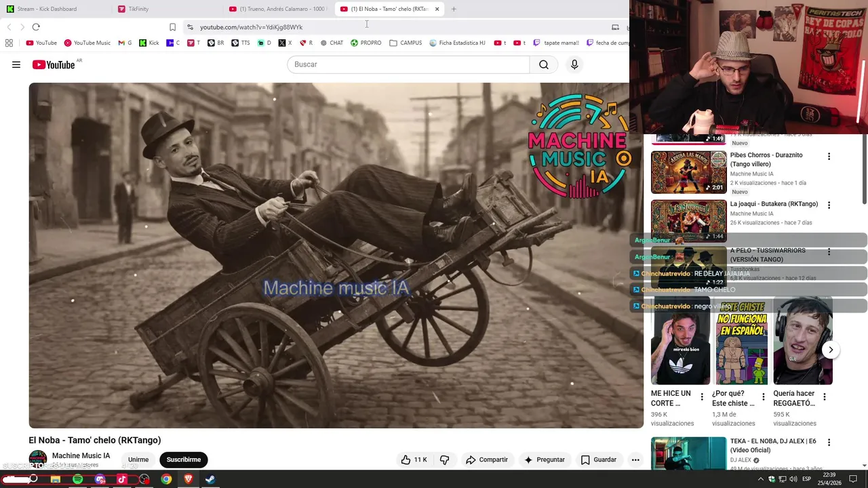
Task: Open the Quería hacer REGGAETÓN short
Action: pos(803,340)
